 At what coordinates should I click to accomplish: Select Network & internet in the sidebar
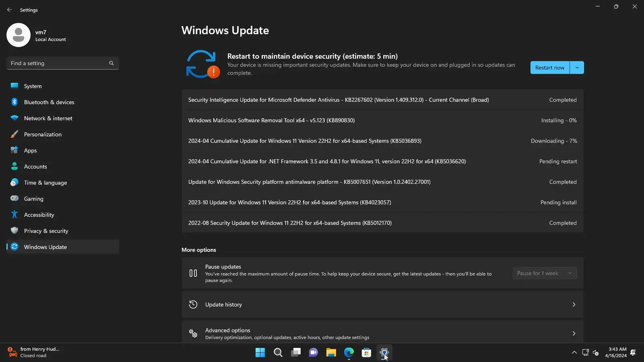click(63, 118)
